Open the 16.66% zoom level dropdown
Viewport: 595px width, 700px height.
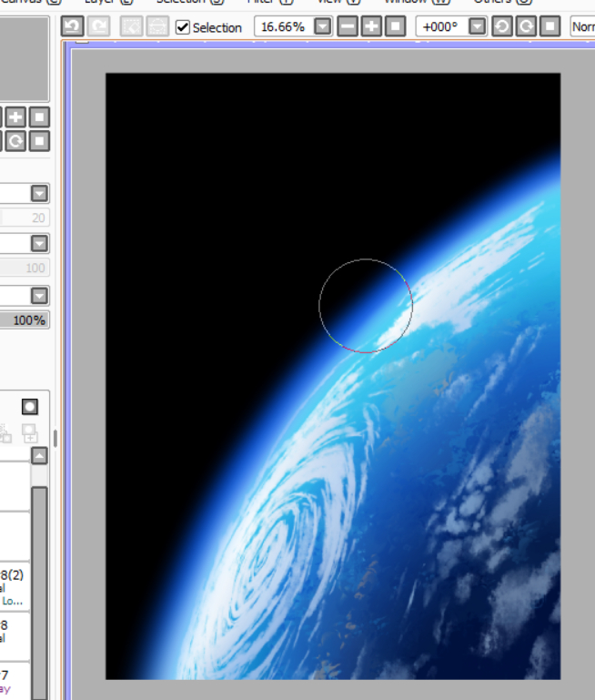pyautogui.click(x=322, y=26)
